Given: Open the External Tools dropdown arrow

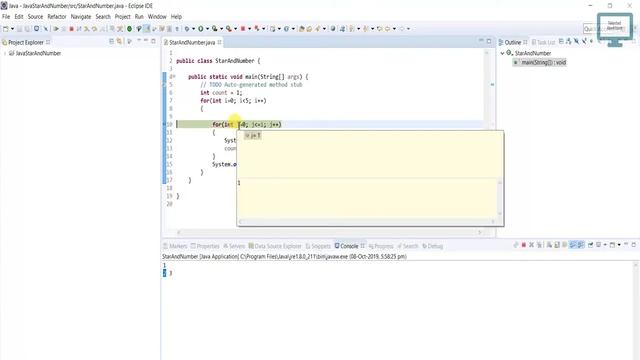Looking at the screenshot, I should (236, 29).
